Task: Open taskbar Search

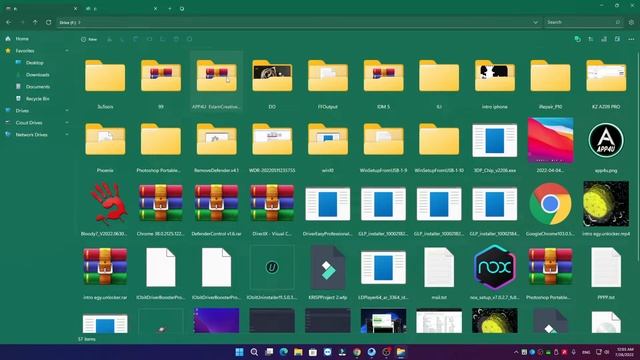Action: coord(254,352)
